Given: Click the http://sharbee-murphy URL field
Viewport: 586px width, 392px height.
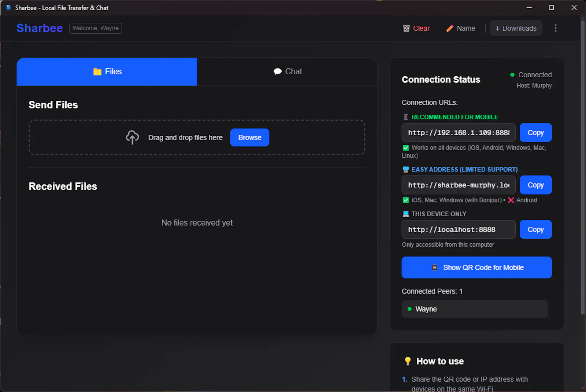Looking at the screenshot, I should click(459, 185).
